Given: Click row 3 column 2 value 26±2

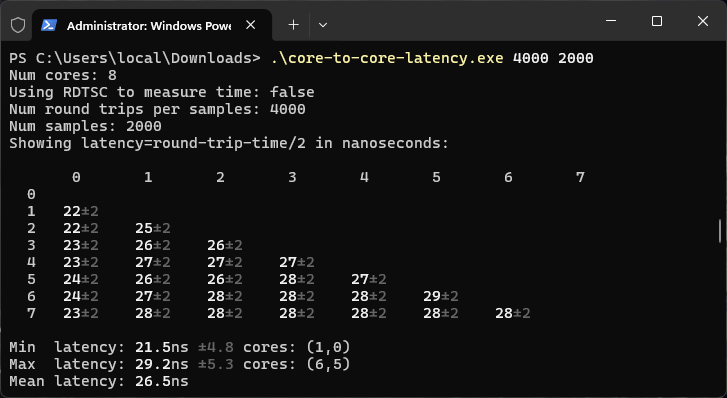Looking at the screenshot, I should [x=224, y=245].
